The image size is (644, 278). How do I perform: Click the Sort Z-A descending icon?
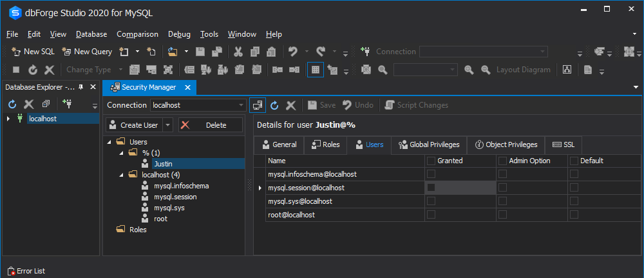click(x=223, y=70)
